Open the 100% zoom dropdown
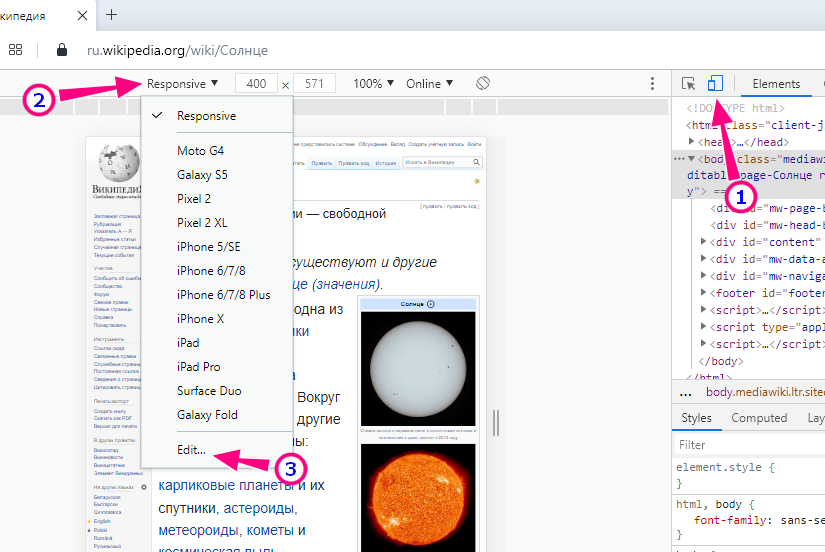 coord(374,84)
